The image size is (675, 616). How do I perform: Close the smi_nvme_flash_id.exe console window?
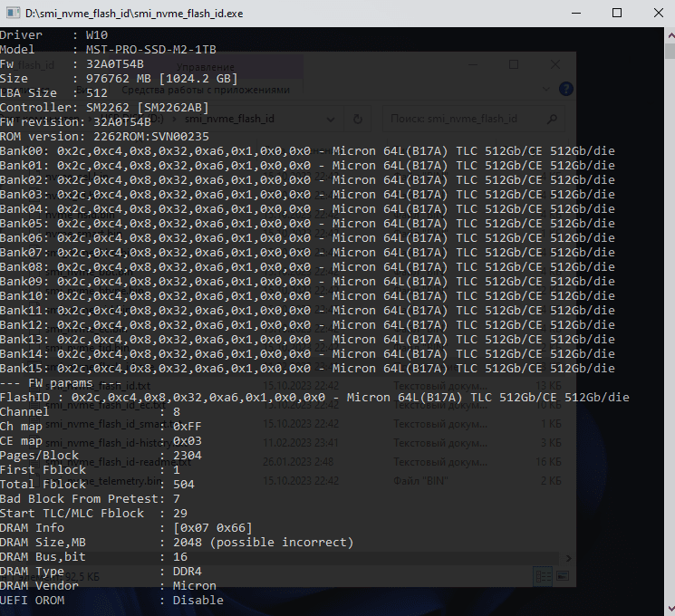click(658, 13)
